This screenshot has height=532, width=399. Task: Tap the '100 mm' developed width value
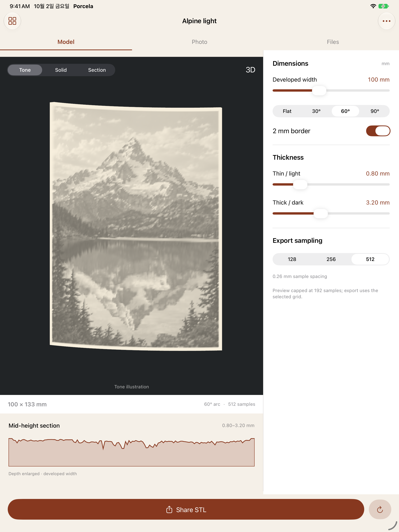click(x=379, y=80)
